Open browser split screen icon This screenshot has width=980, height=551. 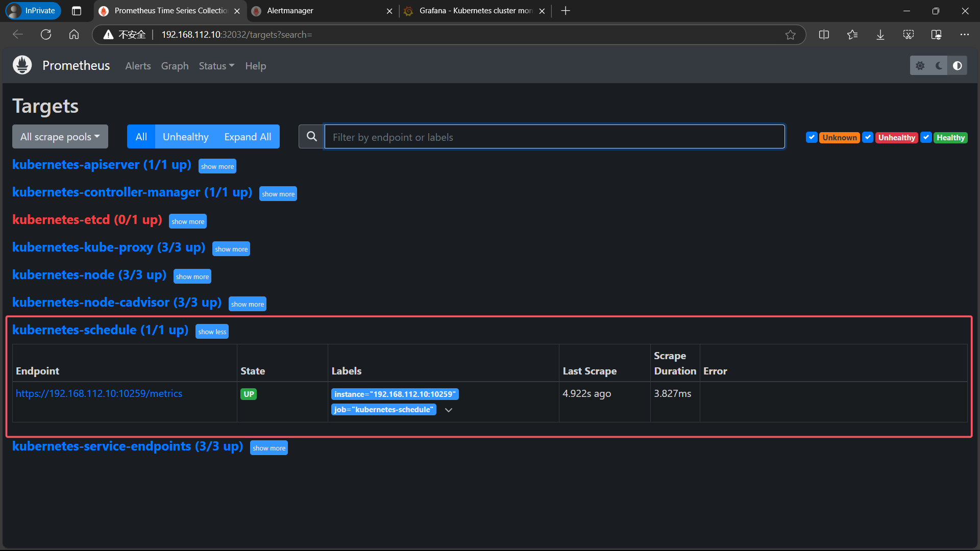point(824,35)
